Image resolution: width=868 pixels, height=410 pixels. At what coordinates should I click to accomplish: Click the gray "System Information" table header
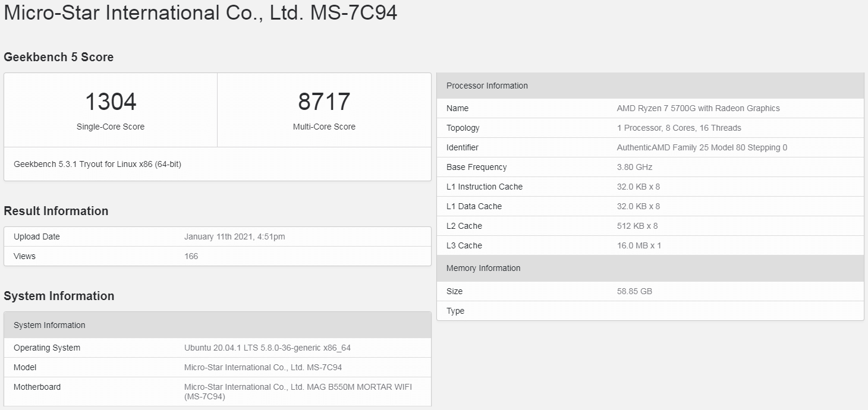pos(218,325)
